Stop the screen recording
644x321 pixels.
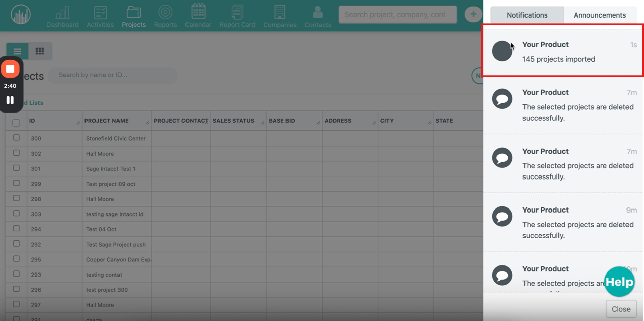point(10,69)
